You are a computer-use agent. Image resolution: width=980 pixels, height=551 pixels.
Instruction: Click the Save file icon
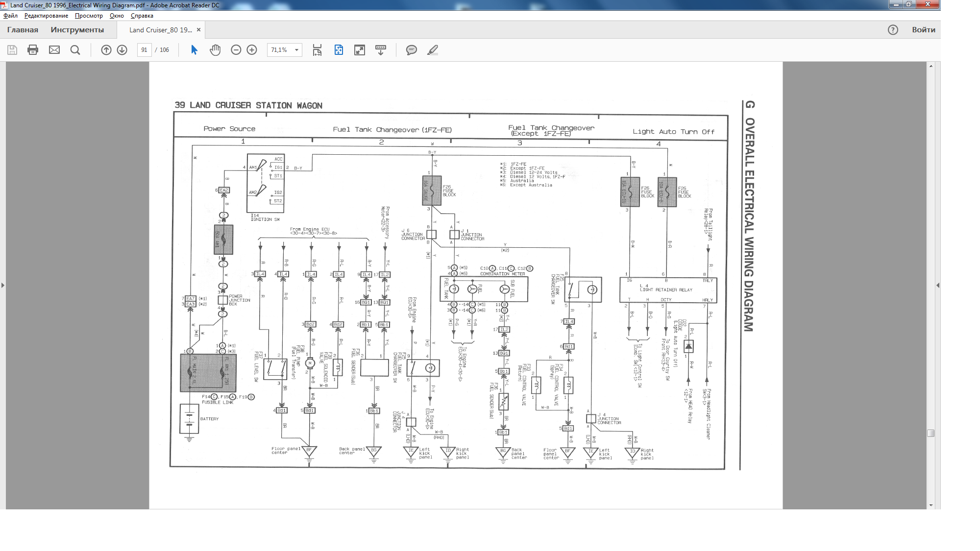click(x=12, y=50)
